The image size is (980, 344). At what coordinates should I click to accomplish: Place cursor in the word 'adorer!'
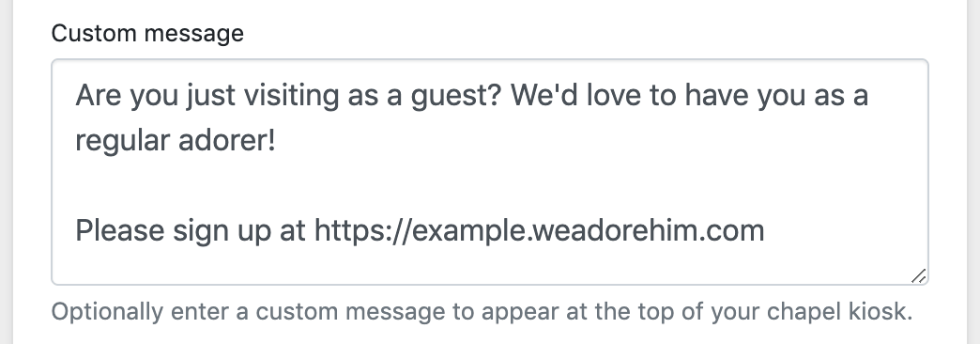(227, 141)
